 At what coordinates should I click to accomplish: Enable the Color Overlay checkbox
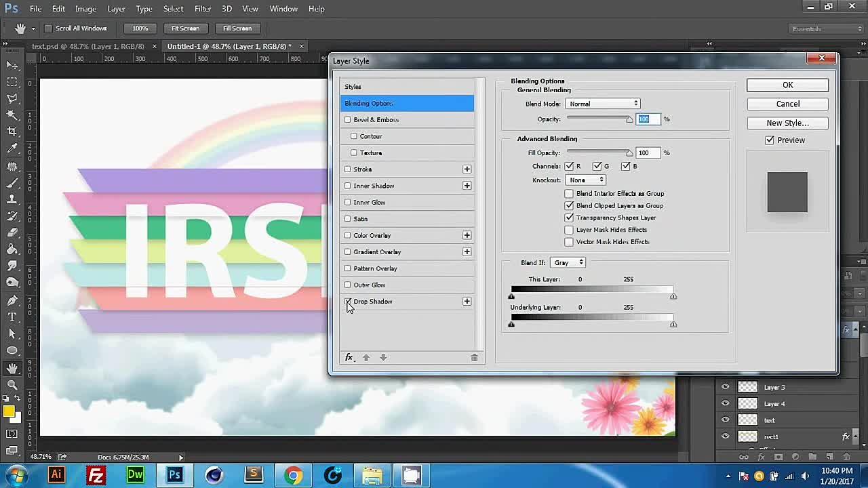348,235
